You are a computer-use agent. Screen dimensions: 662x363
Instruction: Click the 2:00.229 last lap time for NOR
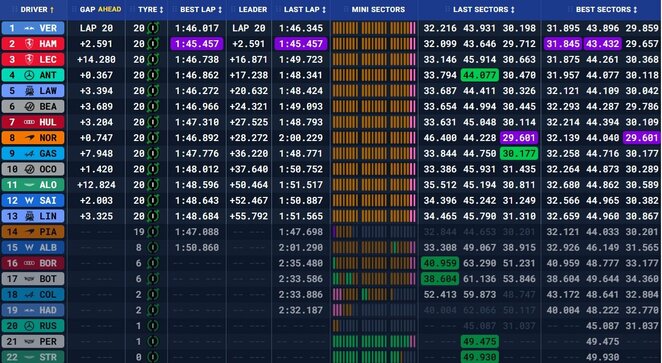pos(301,138)
